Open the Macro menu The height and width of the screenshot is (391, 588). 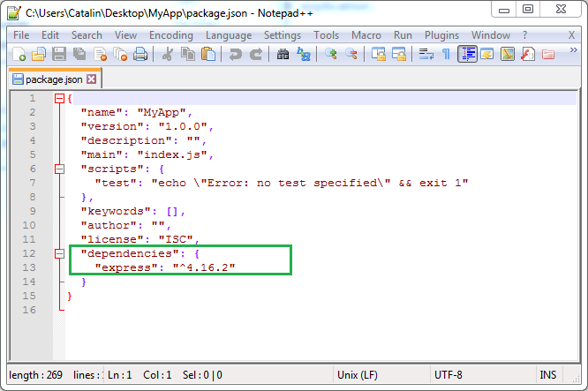366,35
